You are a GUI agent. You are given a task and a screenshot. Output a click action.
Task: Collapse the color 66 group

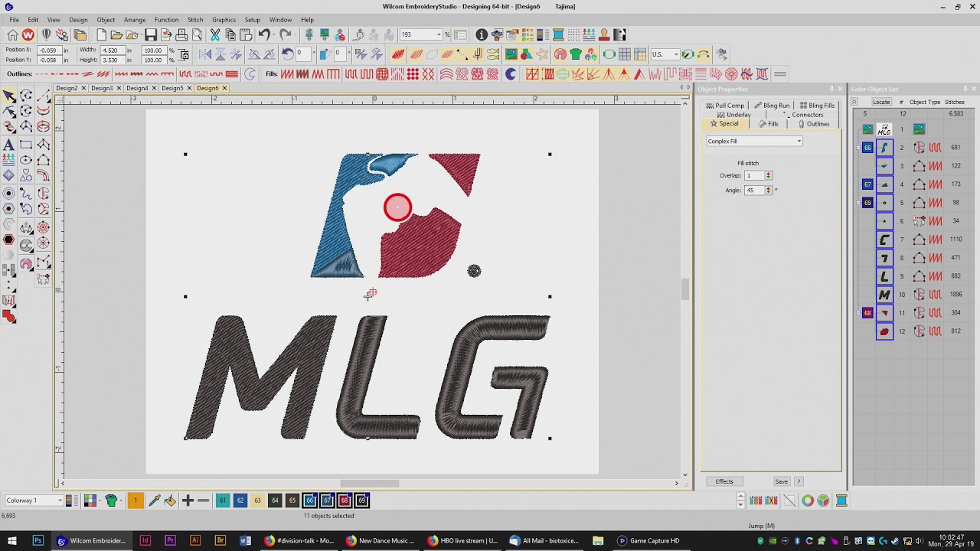click(857, 148)
